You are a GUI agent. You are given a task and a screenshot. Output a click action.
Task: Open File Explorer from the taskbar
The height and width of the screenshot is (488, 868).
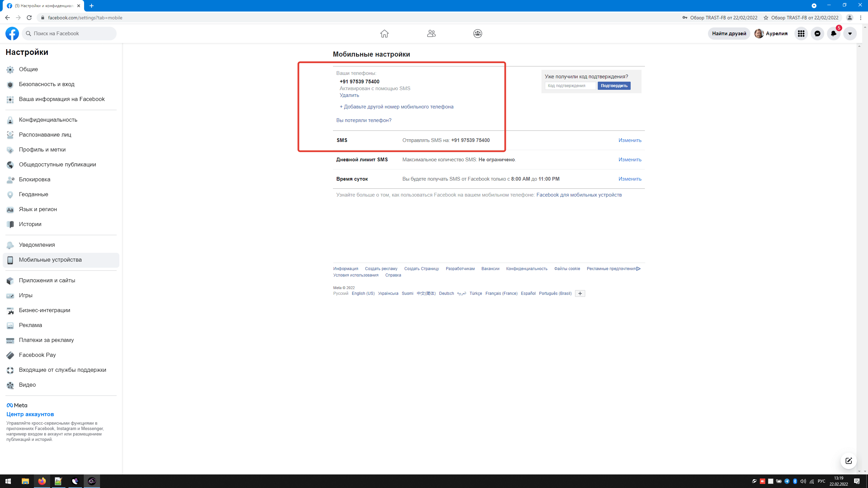(x=25, y=481)
